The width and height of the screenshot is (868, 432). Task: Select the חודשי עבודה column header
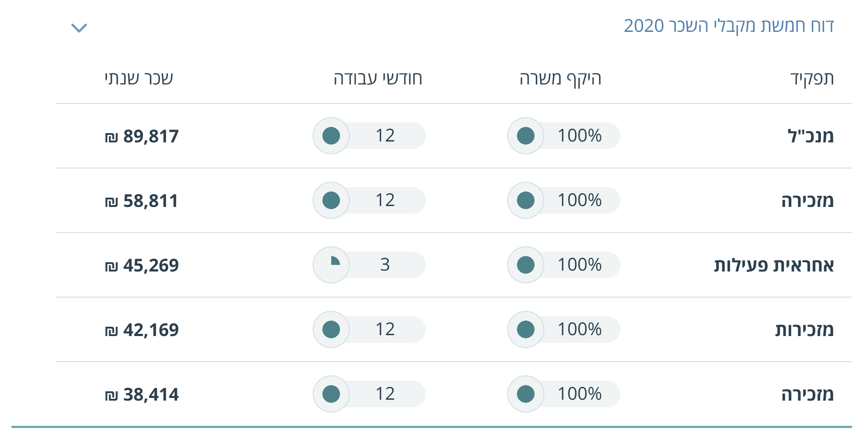tap(378, 79)
